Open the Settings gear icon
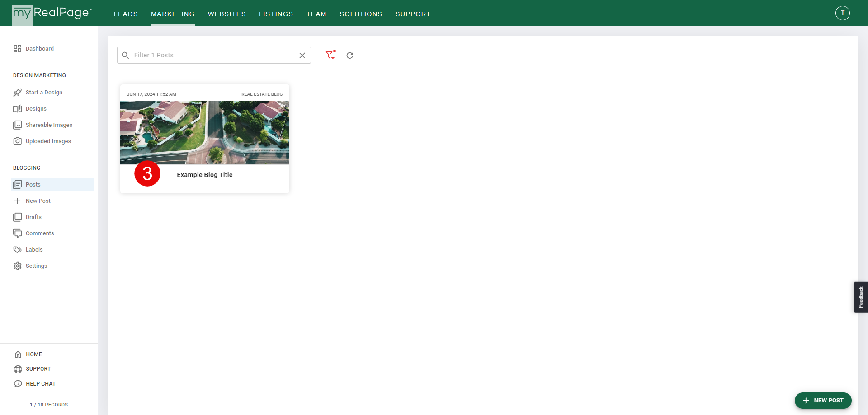868x415 pixels. [18, 266]
